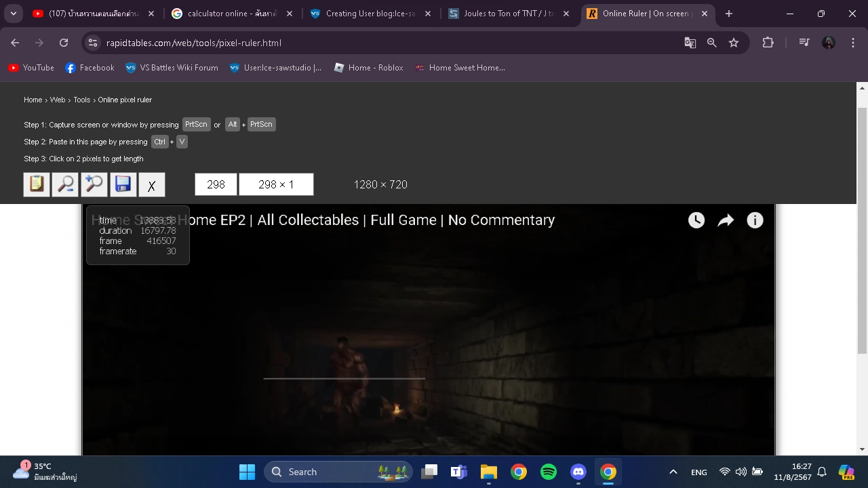Open a new browser tab
Viewport: 868px width, 488px height.
(729, 14)
